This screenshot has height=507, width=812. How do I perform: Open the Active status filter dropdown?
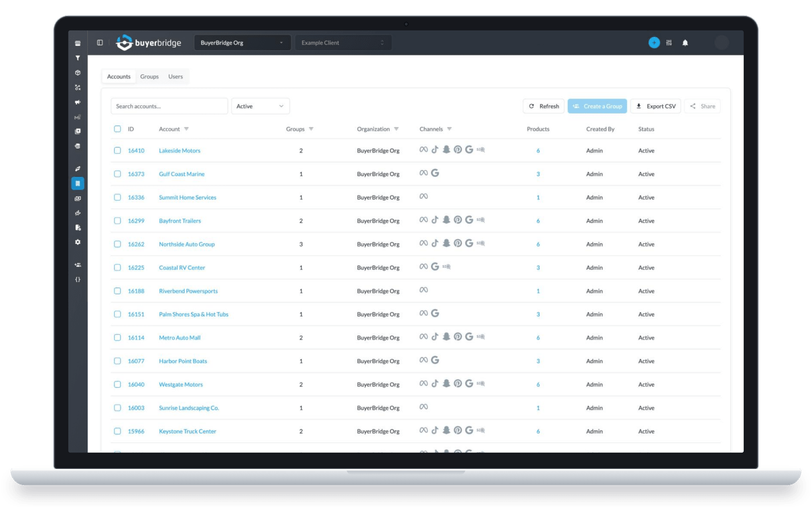pyautogui.click(x=260, y=106)
